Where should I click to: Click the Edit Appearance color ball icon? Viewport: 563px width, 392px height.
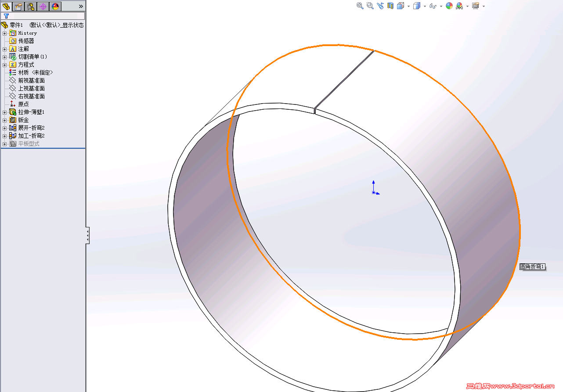coord(449,6)
